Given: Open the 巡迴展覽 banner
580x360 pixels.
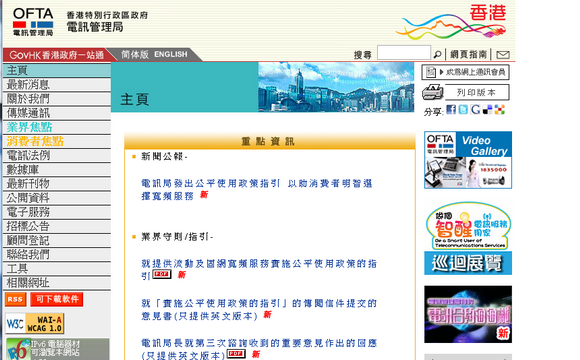Looking at the screenshot, I should click(468, 263).
